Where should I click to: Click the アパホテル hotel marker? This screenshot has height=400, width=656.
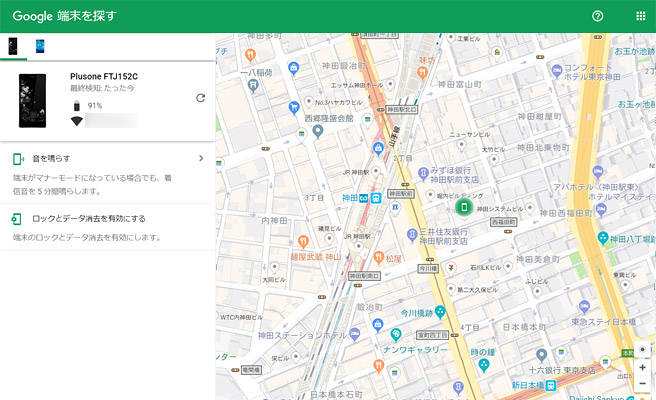click(598, 171)
